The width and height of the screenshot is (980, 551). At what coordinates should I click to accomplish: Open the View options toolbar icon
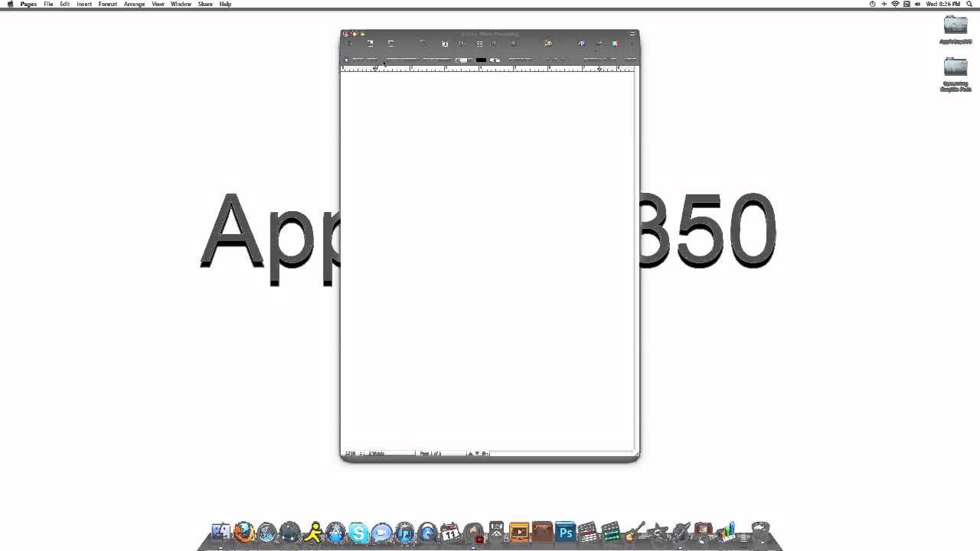coord(348,44)
